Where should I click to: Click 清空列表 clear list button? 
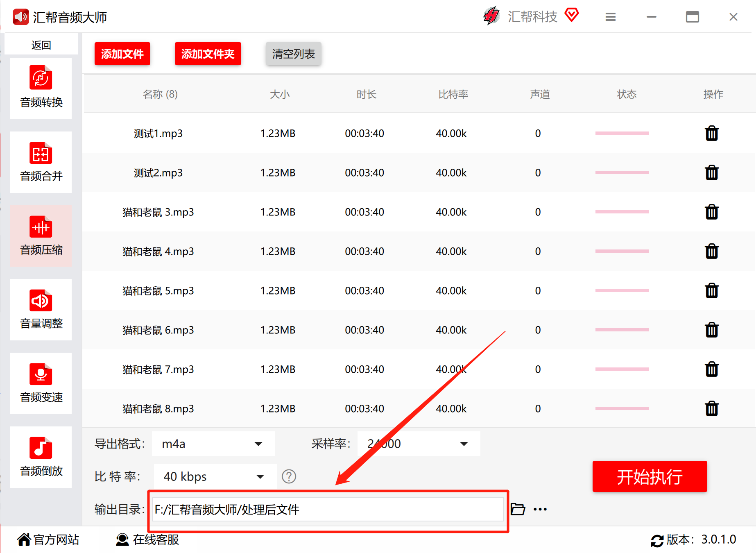(294, 54)
